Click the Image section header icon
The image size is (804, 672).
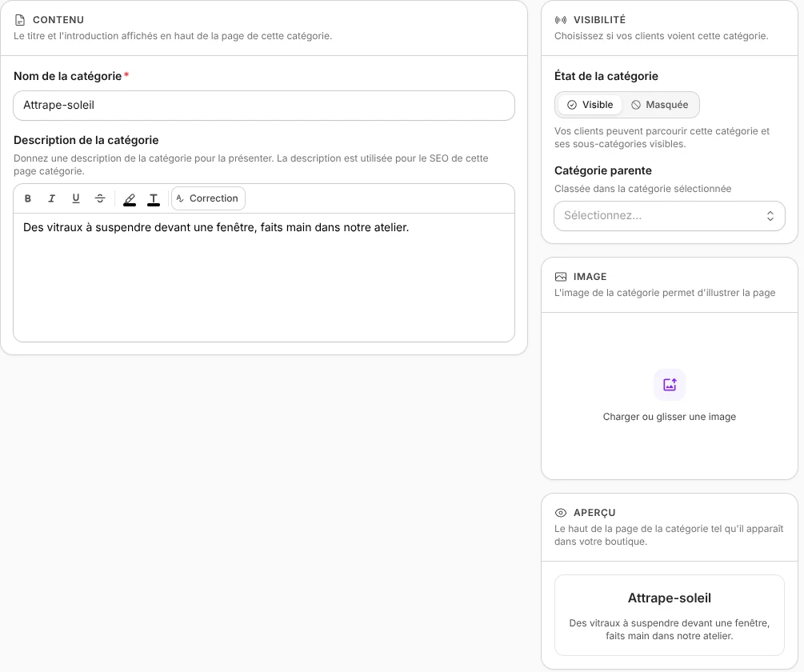561,277
